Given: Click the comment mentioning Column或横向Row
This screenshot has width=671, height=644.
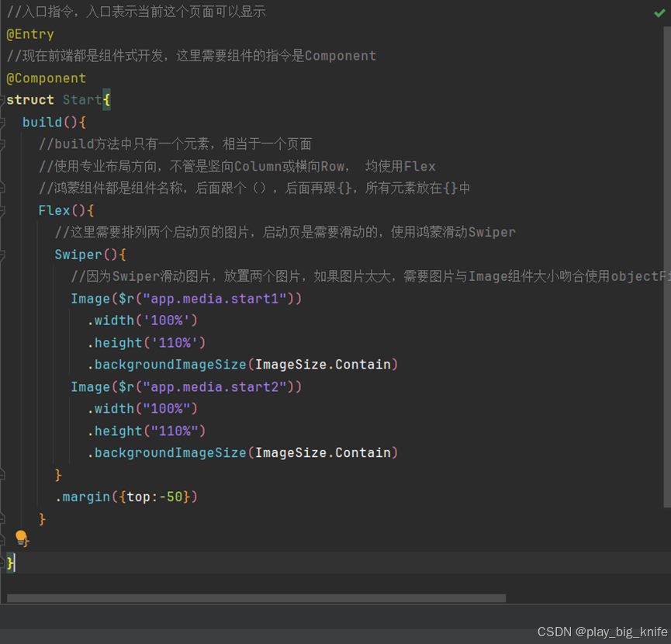Looking at the screenshot, I should 237,167.
